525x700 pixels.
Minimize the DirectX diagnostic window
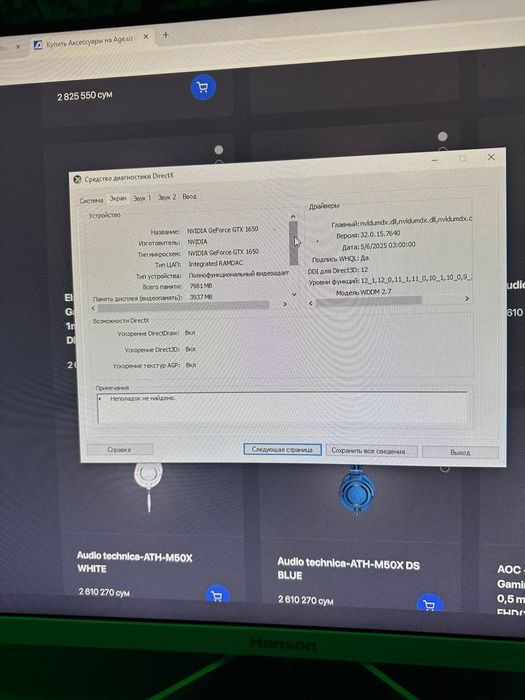pos(435,160)
